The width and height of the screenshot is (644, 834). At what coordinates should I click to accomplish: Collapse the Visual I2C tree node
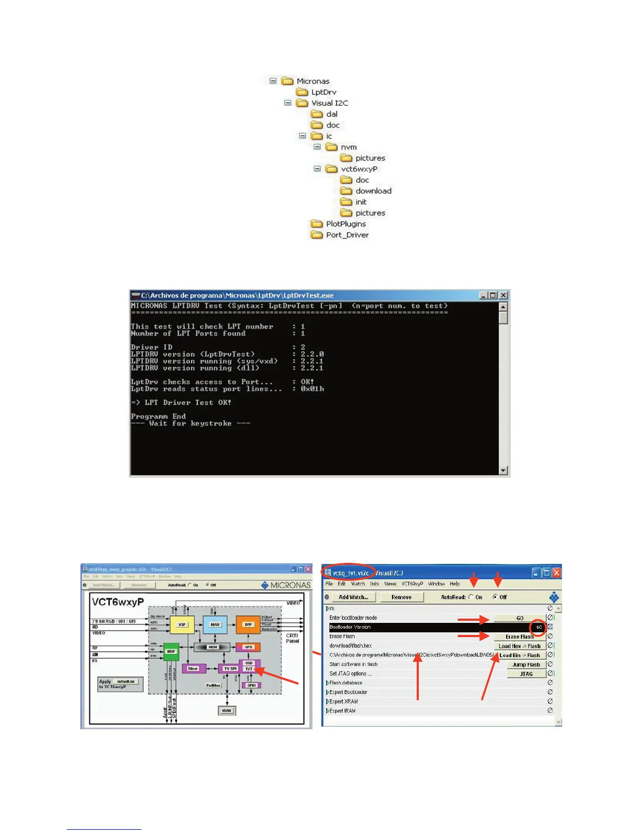288,103
